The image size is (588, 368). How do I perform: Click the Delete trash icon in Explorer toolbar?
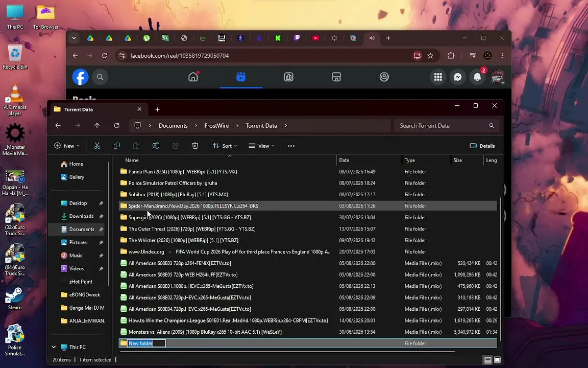tap(195, 146)
